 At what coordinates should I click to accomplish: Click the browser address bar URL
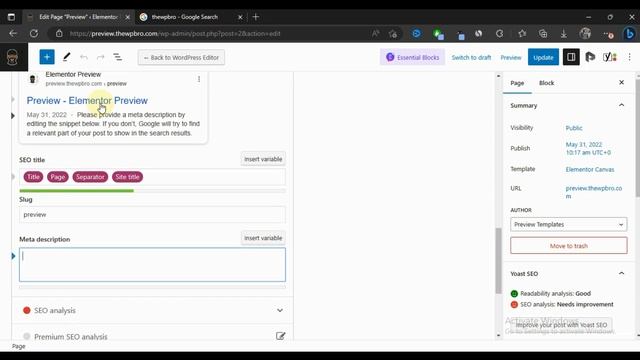(175, 33)
